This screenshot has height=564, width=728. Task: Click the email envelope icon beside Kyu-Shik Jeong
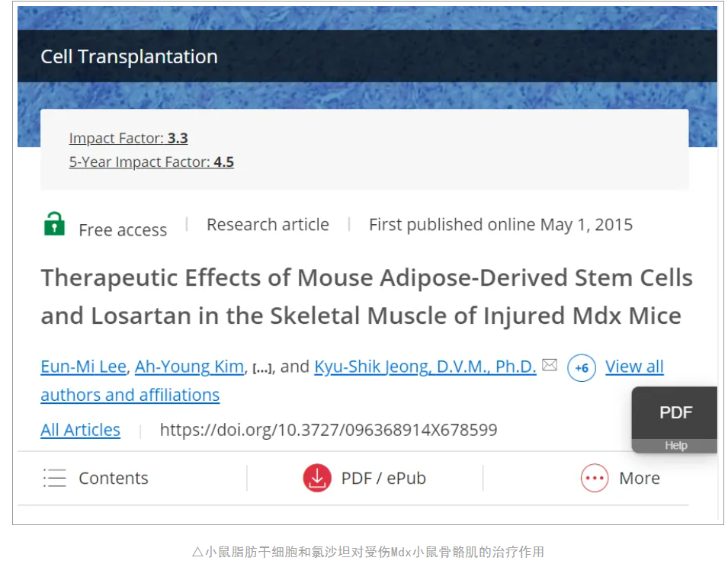(550, 365)
